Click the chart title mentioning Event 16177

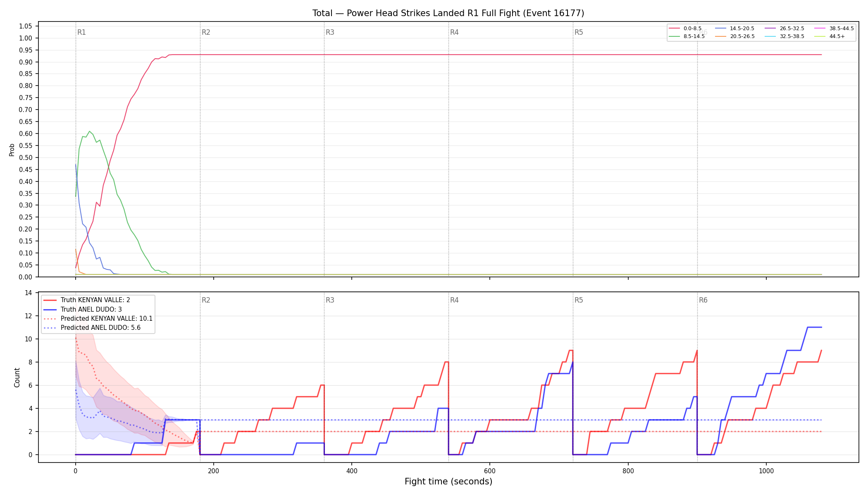(x=448, y=13)
